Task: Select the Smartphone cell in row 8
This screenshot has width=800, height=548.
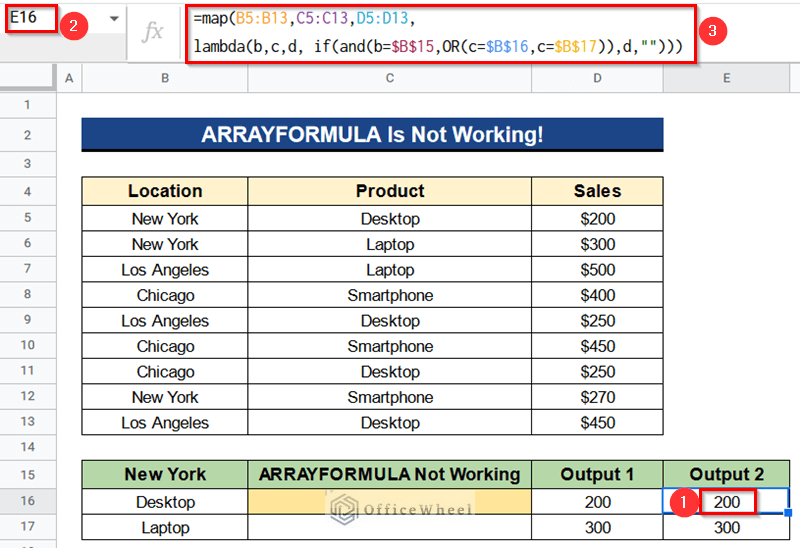Action: pos(390,295)
